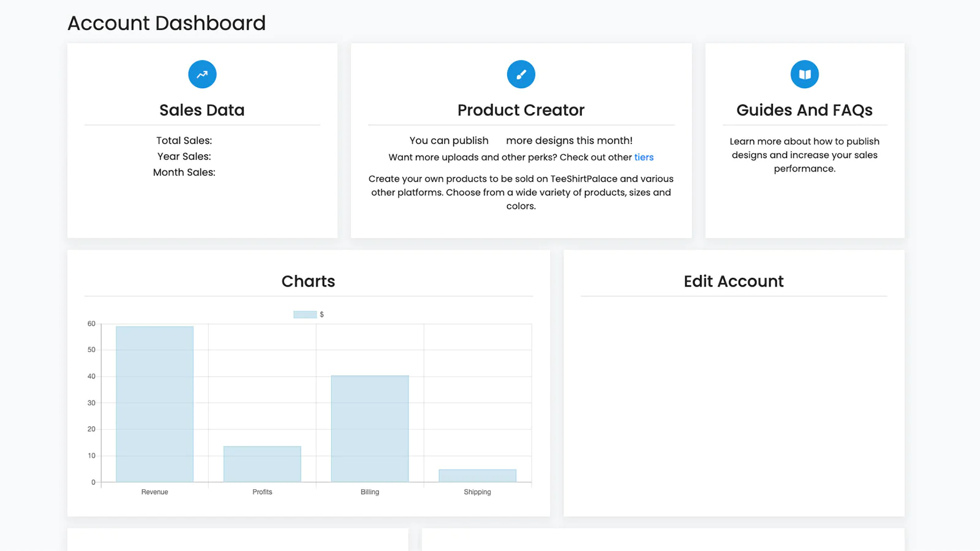Open the tiers link
This screenshot has width=980, height=551.
click(x=644, y=157)
